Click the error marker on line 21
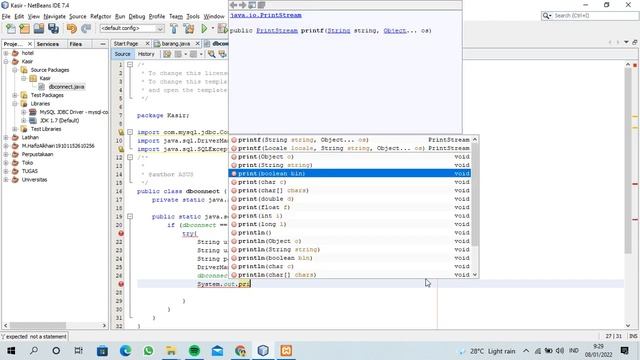 click(x=121, y=233)
